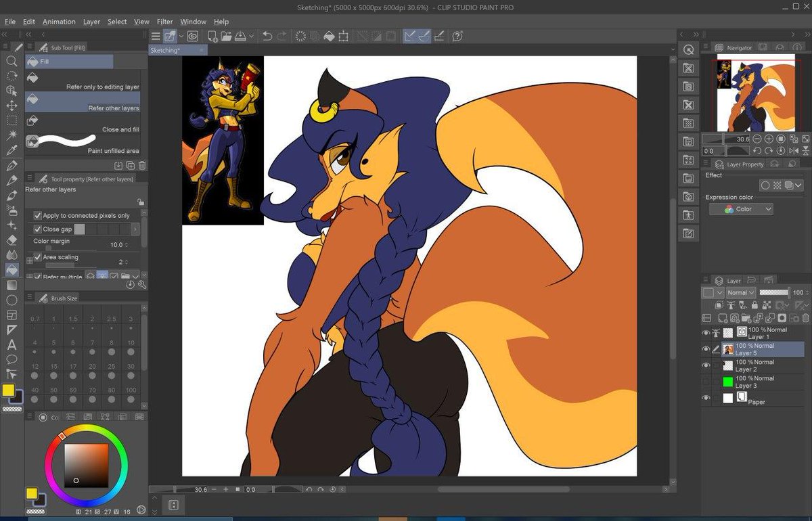Open the Animation menu

[x=59, y=21]
